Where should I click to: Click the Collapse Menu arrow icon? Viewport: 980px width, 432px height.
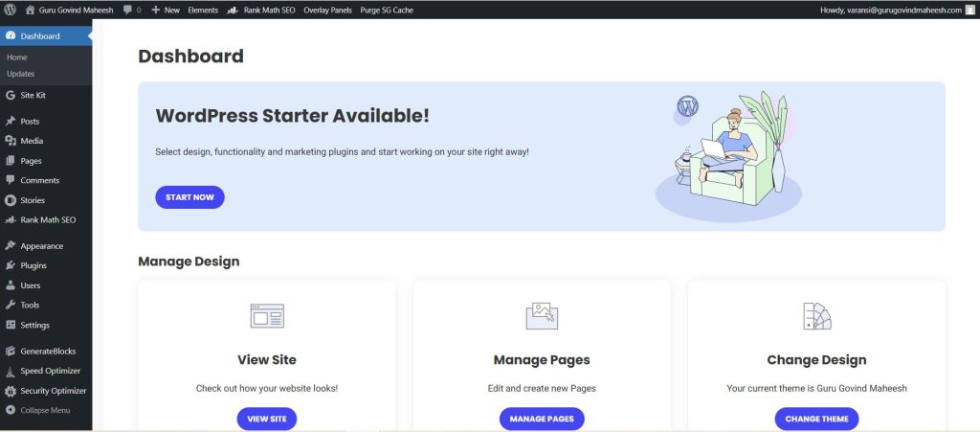[10, 411]
